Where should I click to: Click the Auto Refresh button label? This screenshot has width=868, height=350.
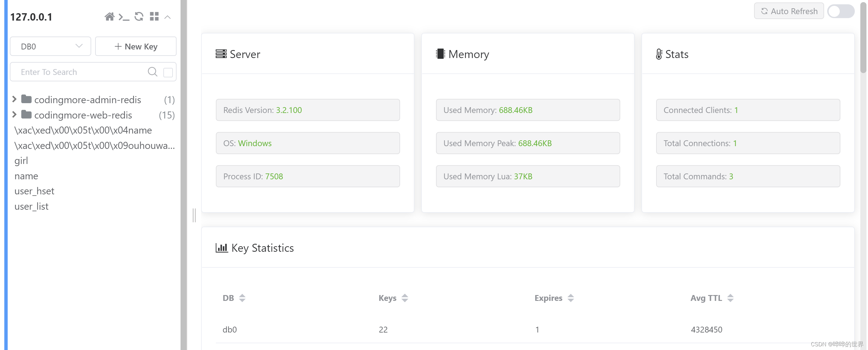pos(788,11)
